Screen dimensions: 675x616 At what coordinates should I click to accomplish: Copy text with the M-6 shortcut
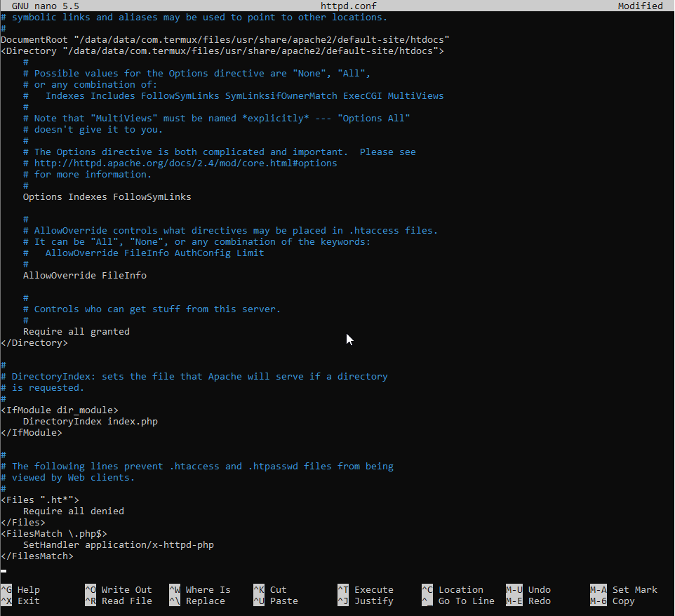617,601
